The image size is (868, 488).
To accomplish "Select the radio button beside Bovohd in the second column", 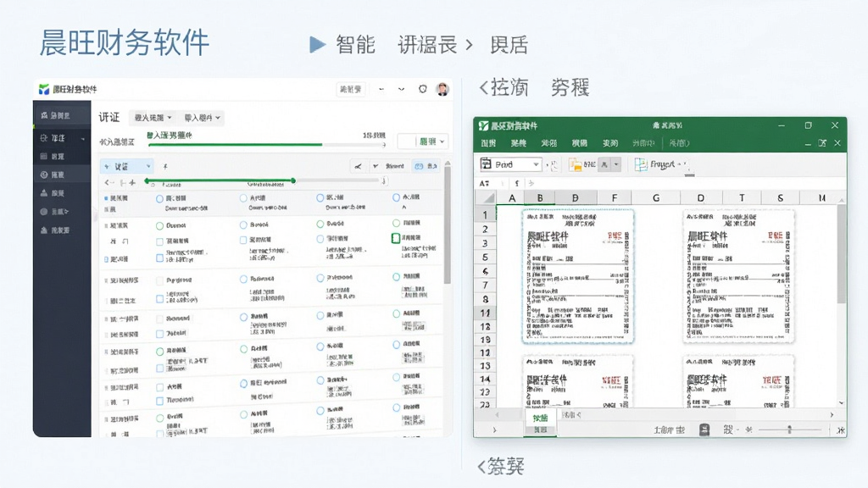I will [243, 225].
